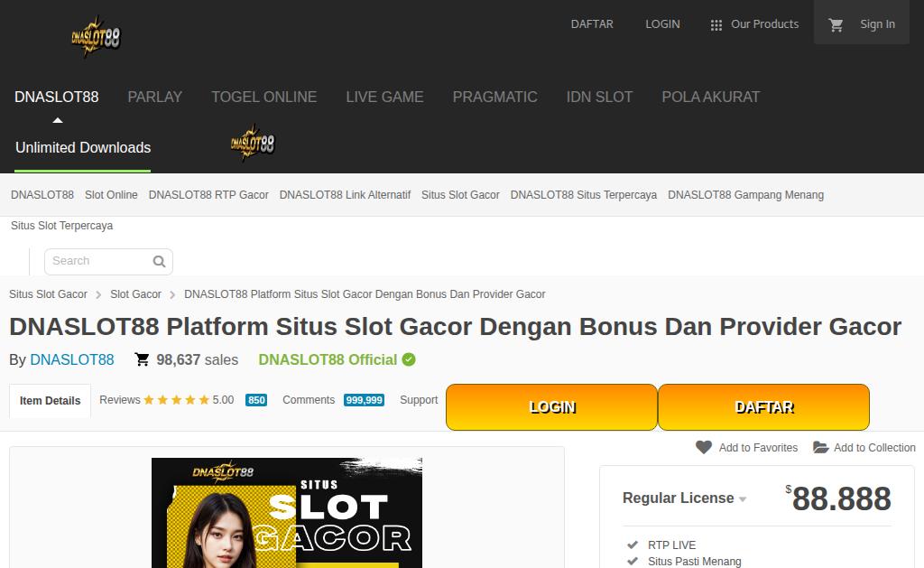Click the Situs Slot Gacor preview image
The width and height of the screenshot is (924, 568).
point(287,513)
